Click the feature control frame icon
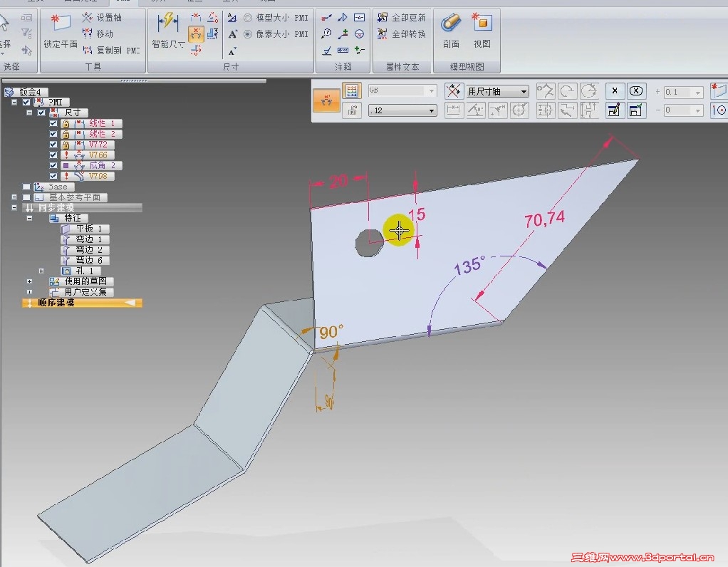Image resolution: width=728 pixels, height=567 pixels. [x=343, y=50]
